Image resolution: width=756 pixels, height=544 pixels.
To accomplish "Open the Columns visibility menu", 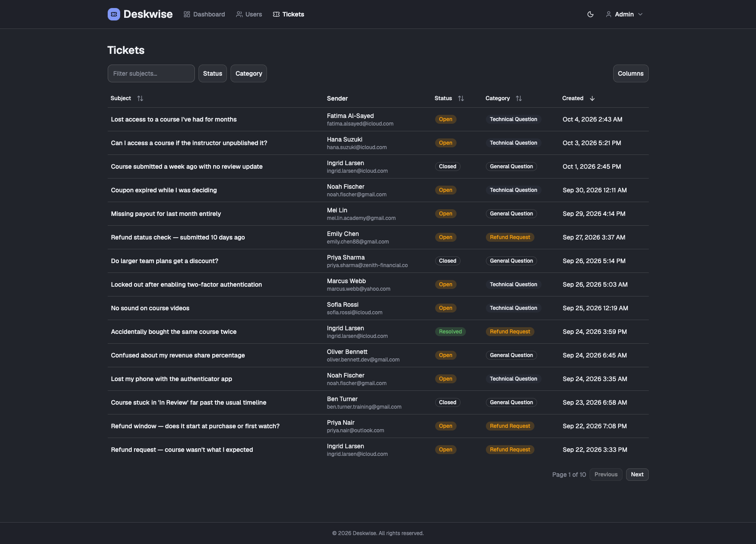I will (x=631, y=73).
